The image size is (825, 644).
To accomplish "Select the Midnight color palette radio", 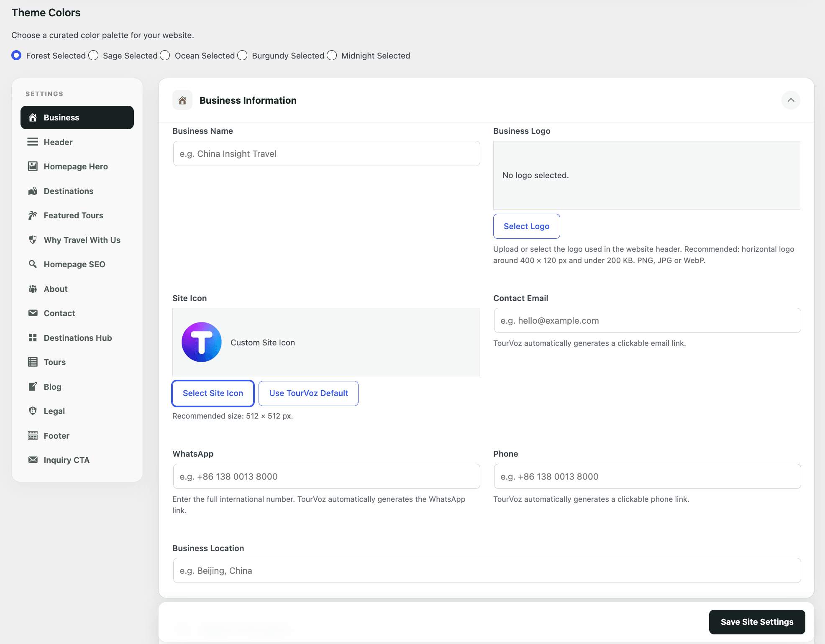I will [x=332, y=55].
